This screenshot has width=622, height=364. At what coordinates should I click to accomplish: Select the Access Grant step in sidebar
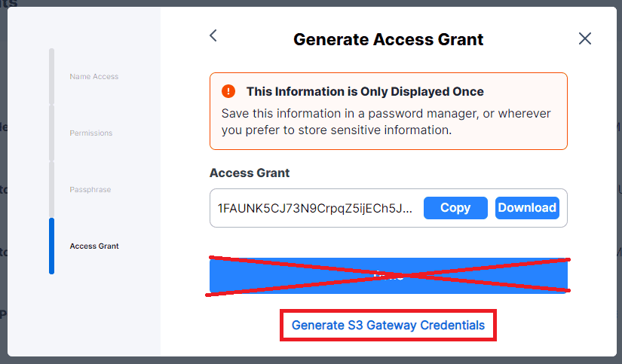pyautogui.click(x=94, y=246)
